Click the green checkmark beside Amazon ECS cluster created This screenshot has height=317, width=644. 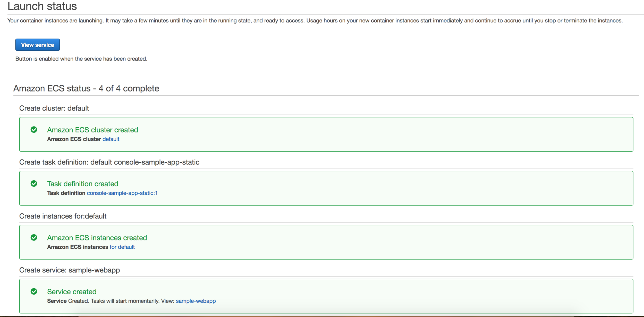34,130
